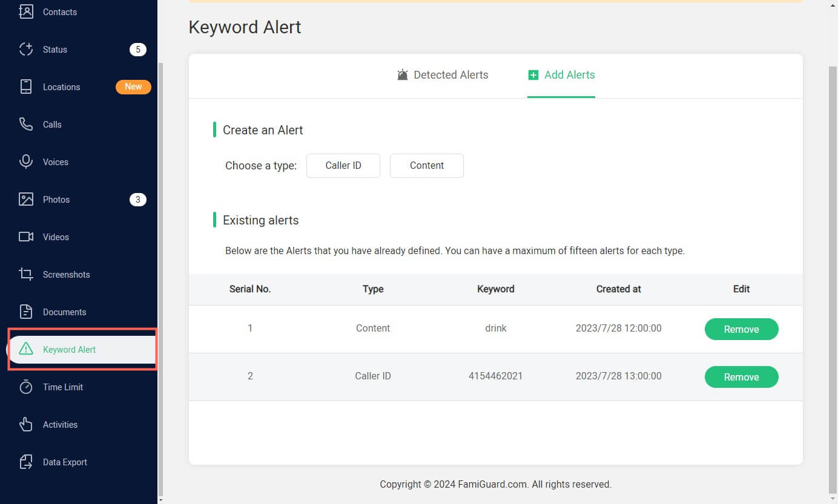The width and height of the screenshot is (838, 504).
Task: Select the Status circle icon
Action: coord(26,50)
